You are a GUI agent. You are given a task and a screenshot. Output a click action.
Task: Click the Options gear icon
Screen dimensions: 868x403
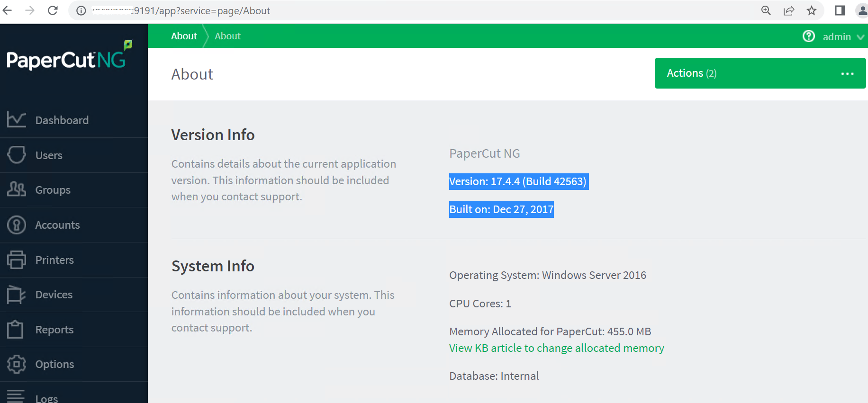[x=17, y=364]
